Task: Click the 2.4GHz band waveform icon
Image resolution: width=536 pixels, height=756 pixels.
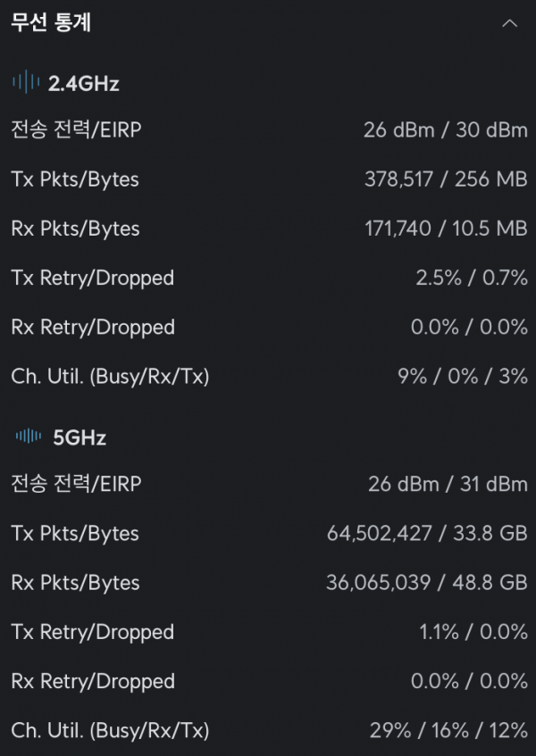Action: 26,84
